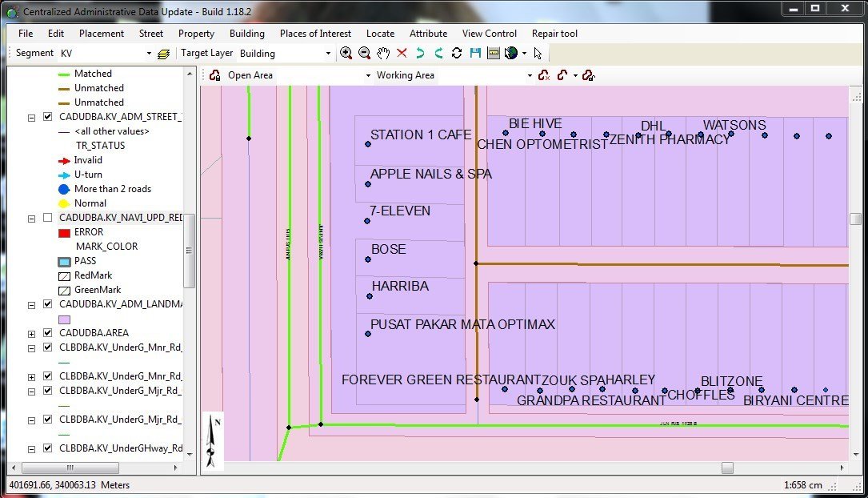Click the green undo arrow icon
The width and height of the screenshot is (868, 498).
[x=420, y=53]
